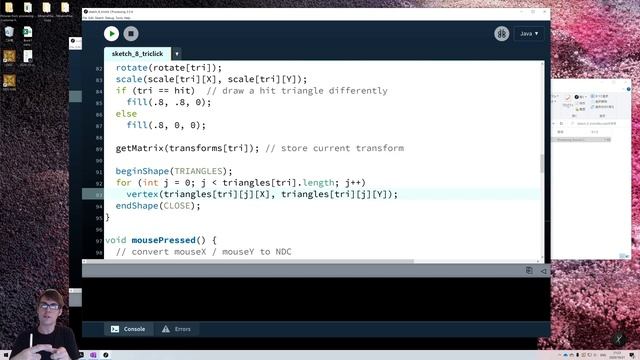Image resolution: width=640 pixels, height=360 pixels.
Task: Click the 'endShape' call in code
Action: click(137, 206)
